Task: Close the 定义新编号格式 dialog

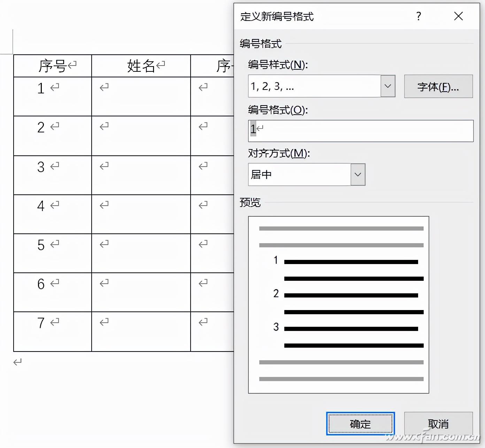Action: [x=459, y=16]
